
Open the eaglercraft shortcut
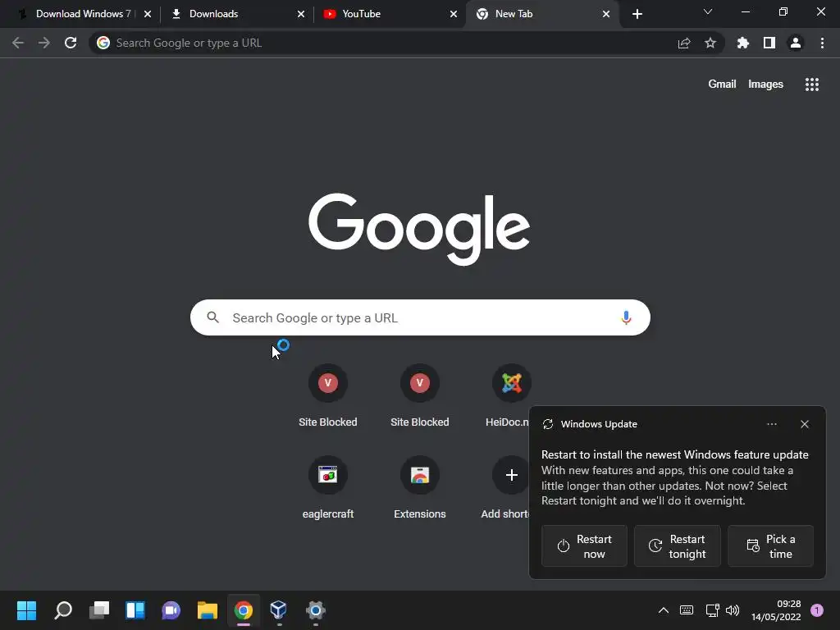tap(328, 487)
